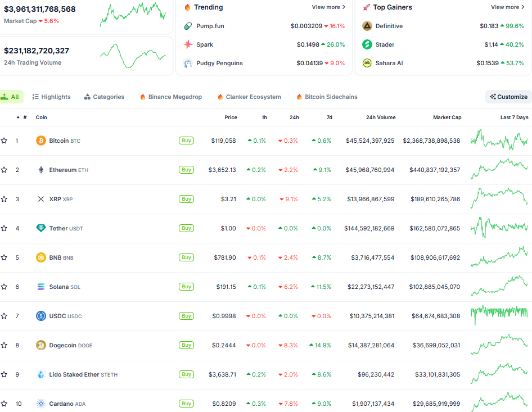Sort by Market Cap column header
Image resolution: width=532 pixels, height=412 pixels.
coord(447,117)
